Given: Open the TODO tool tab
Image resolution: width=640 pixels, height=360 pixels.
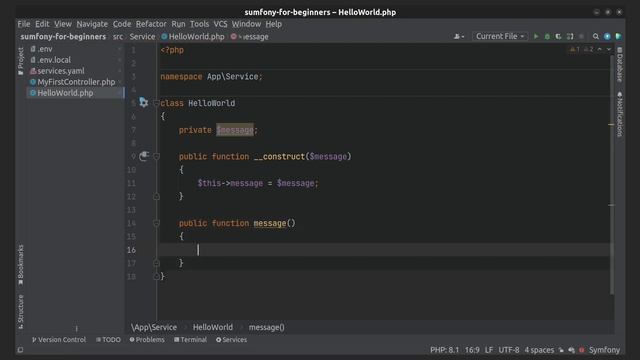Looking at the screenshot, I should (x=108, y=340).
